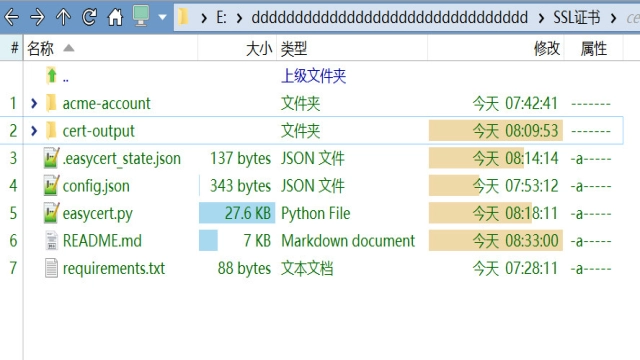
Task: Select the config.json file name
Action: (x=96, y=186)
